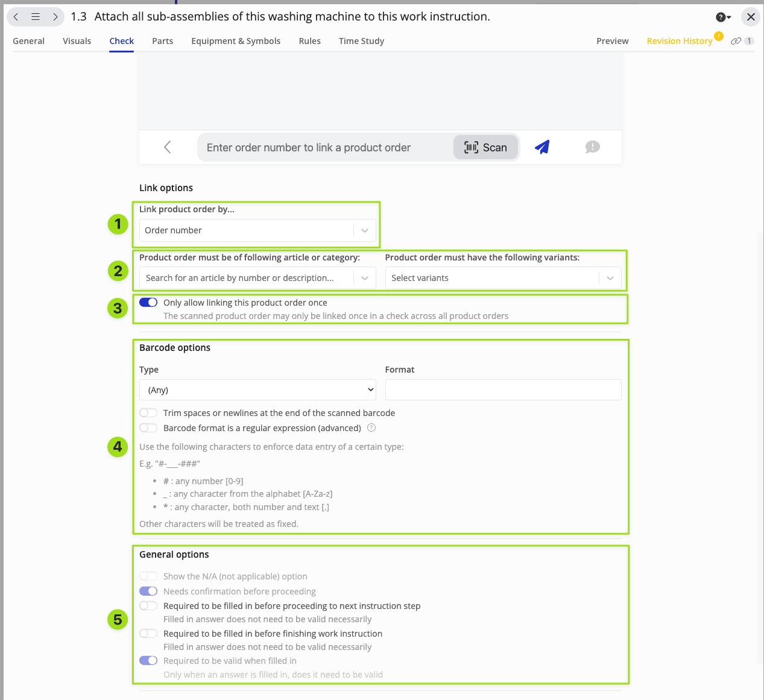Open the hamburger menu icon
The image size is (764, 700).
point(35,17)
